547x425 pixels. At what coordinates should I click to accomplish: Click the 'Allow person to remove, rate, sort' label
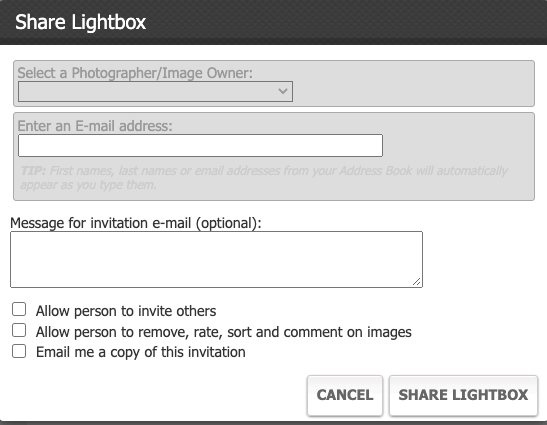coord(224,332)
